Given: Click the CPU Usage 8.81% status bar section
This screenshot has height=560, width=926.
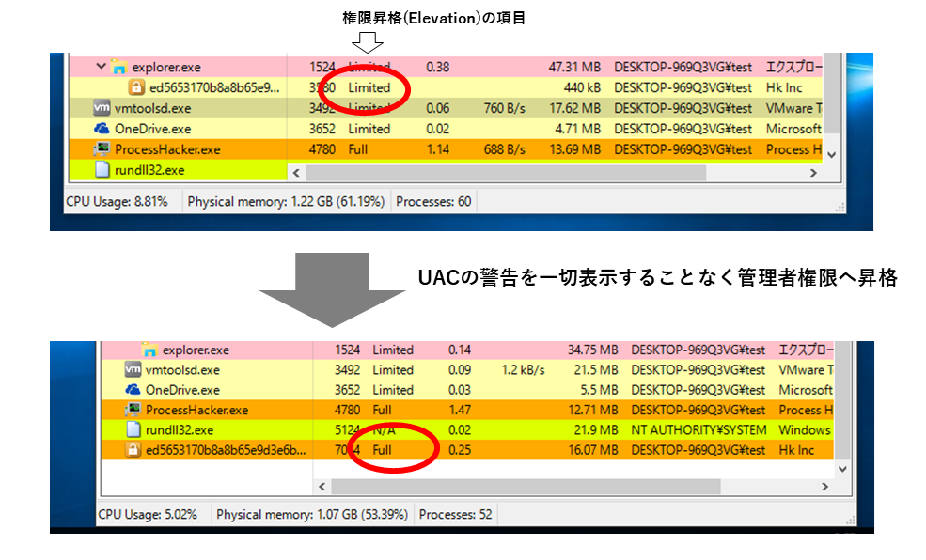Looking at the screenshot, I should click(117, 201).
